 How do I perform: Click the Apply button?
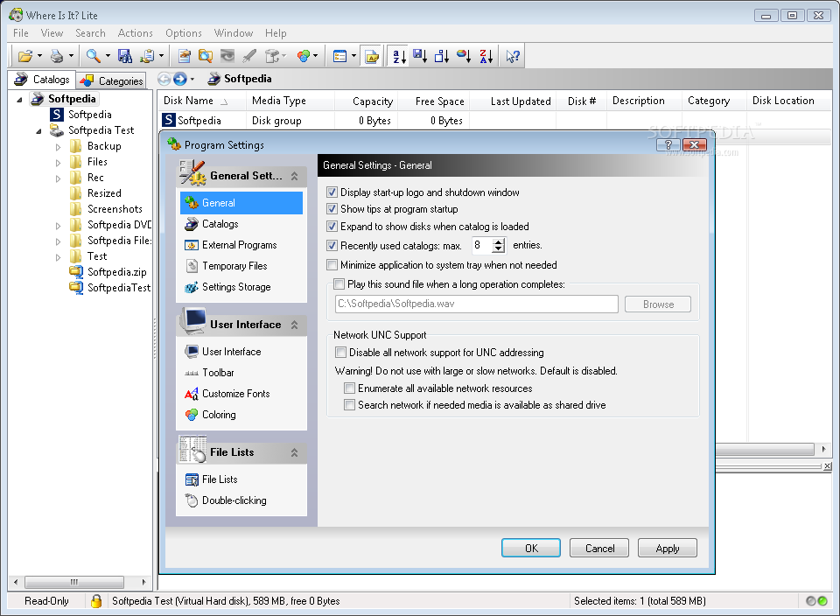click(x=668, y=548)
